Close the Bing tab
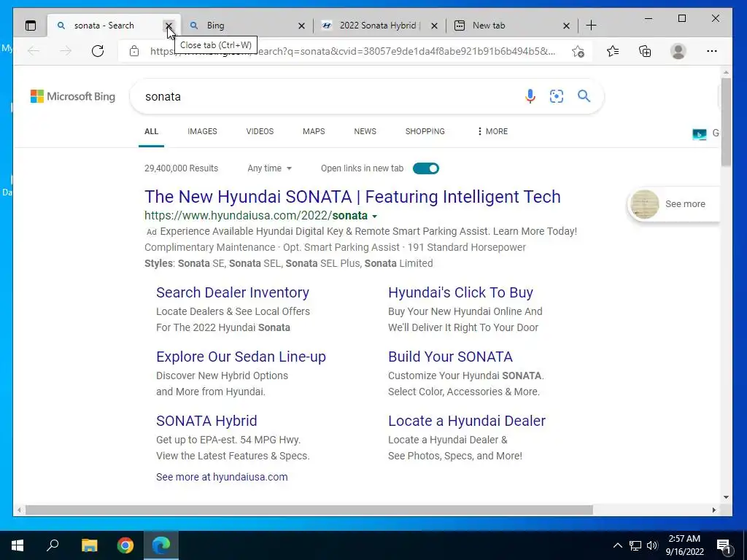747x560 pixels. point(301,26)
